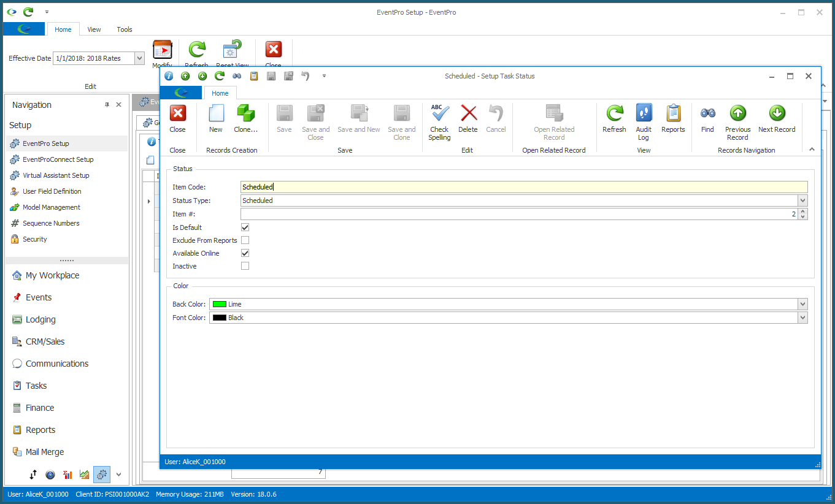The width and height of the screenshot is (835, 504).
Task: Open the application menu in Setup Task Status
Action: (181, 93)
